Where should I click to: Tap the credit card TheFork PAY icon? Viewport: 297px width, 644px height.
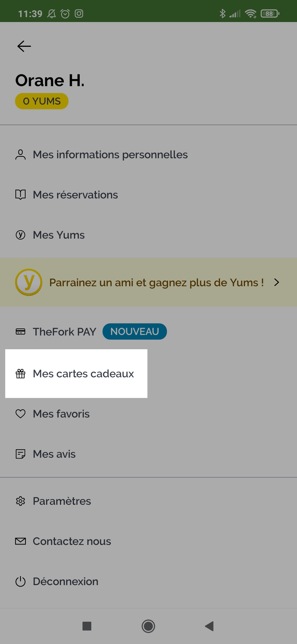[20, 332]
